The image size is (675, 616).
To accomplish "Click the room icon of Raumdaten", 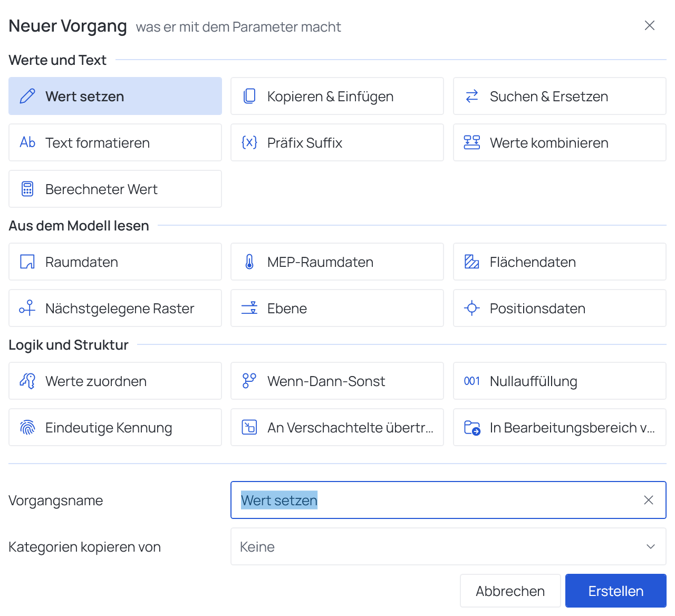I will click(27, 262).
